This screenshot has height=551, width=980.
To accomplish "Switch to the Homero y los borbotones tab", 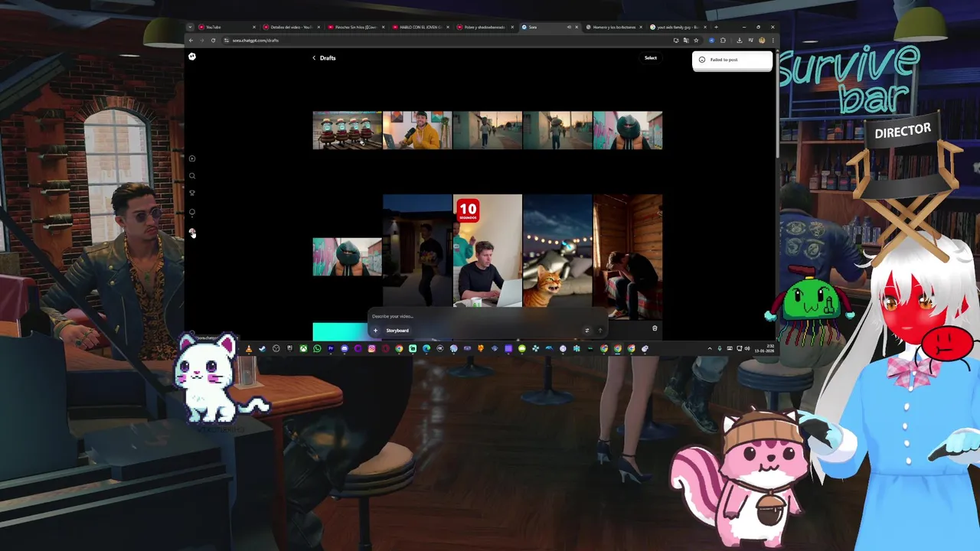I will [x=614, y=27].
